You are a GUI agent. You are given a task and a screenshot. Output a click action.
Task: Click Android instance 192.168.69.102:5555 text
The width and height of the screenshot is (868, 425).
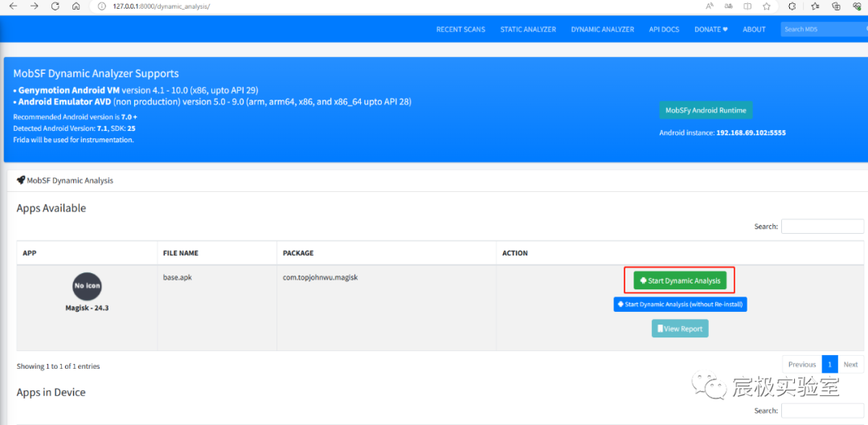(x=723, y=133)
